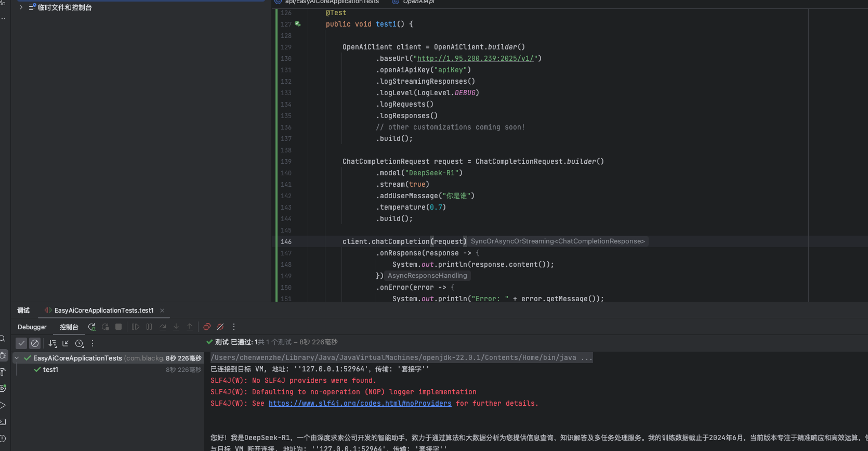Open View Breakpoints with the red circles icon

[x=207, y=327]
